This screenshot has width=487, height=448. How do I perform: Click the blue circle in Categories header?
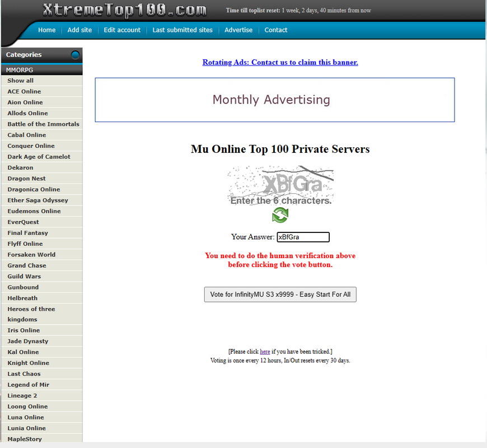(x=75, y=55)
